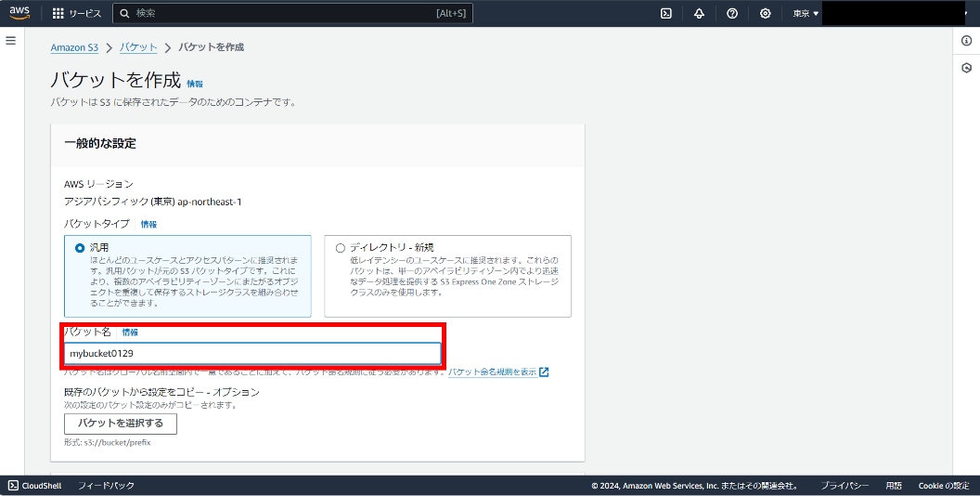Open the notifications bell icon

699,13
